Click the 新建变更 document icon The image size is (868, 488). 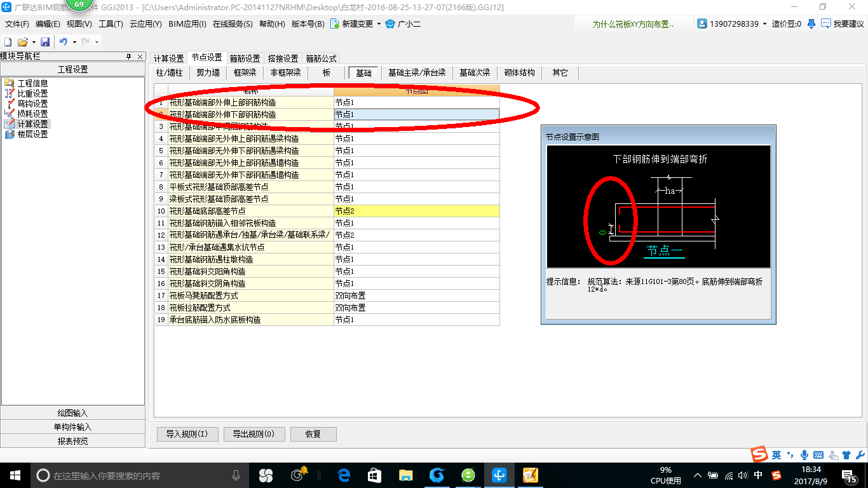pyautogui.click(x=334, y=24)
